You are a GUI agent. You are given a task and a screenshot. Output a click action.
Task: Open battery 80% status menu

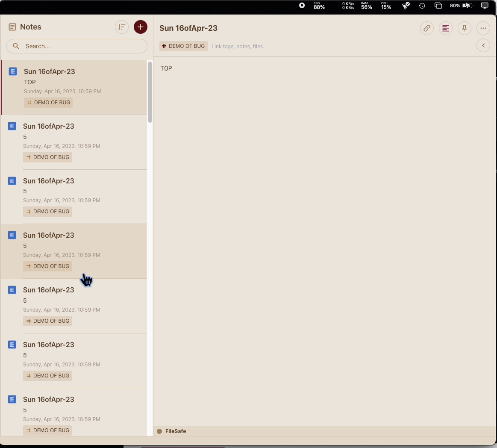point(461,6)
